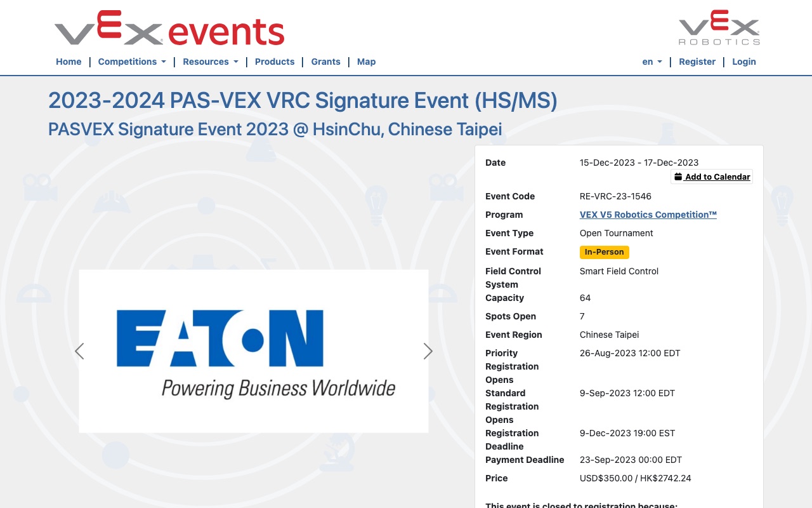Click the Program label
This screenshot has width=812, height=508.
pos(504,215)
